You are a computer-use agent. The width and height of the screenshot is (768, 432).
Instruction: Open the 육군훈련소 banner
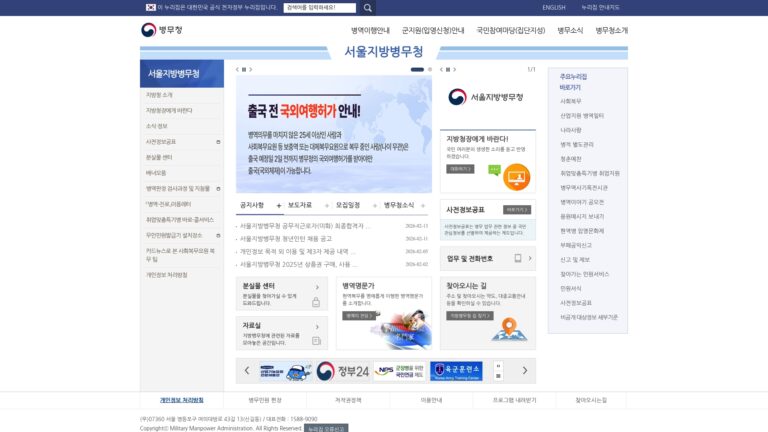(456, 371)
